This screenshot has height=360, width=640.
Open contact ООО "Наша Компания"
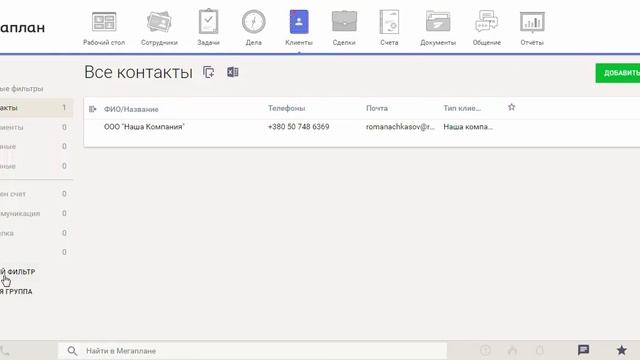(x=144, y=127)
